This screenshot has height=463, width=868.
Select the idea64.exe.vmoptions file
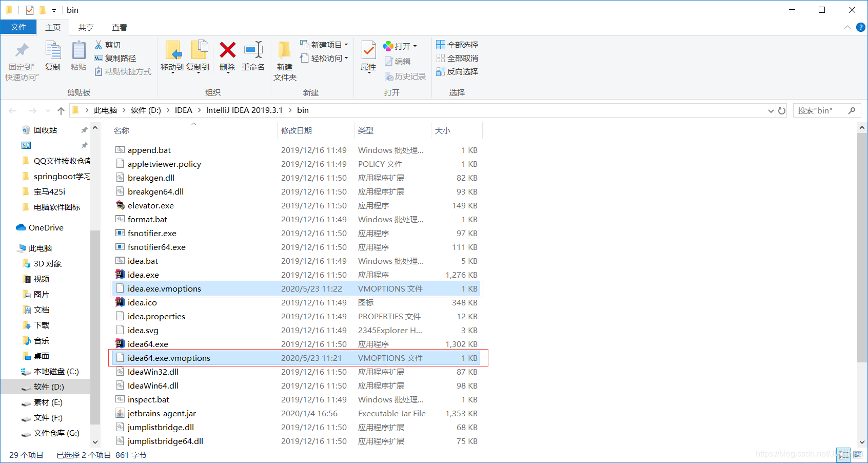[297, 358]
